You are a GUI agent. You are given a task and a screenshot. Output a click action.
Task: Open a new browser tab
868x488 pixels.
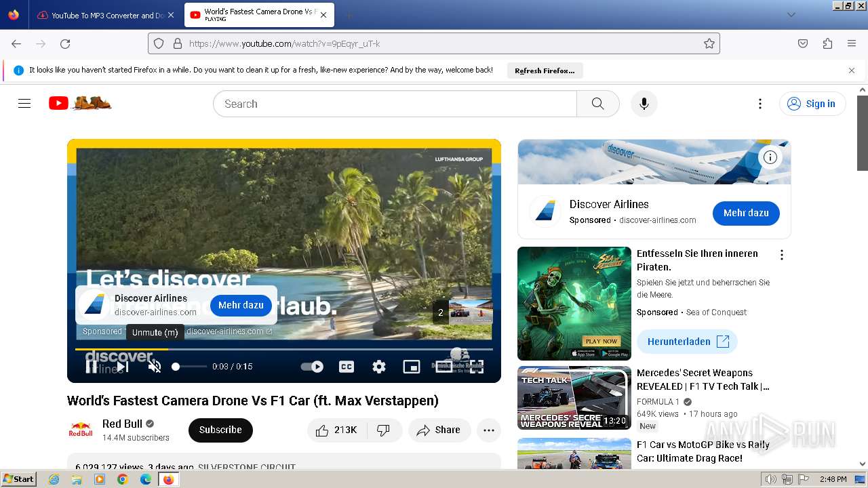click(349, 15)
